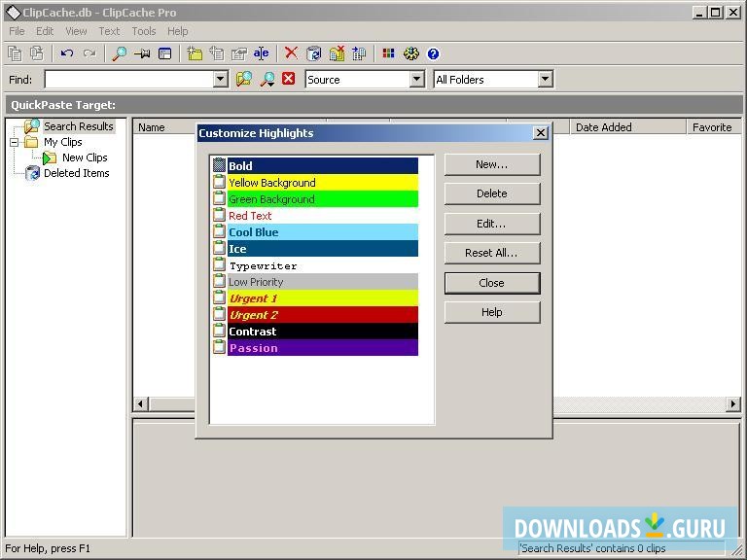Click the import clips toolbar icon
Viewport: 747px width, 560px height.
tap(359, 53)
